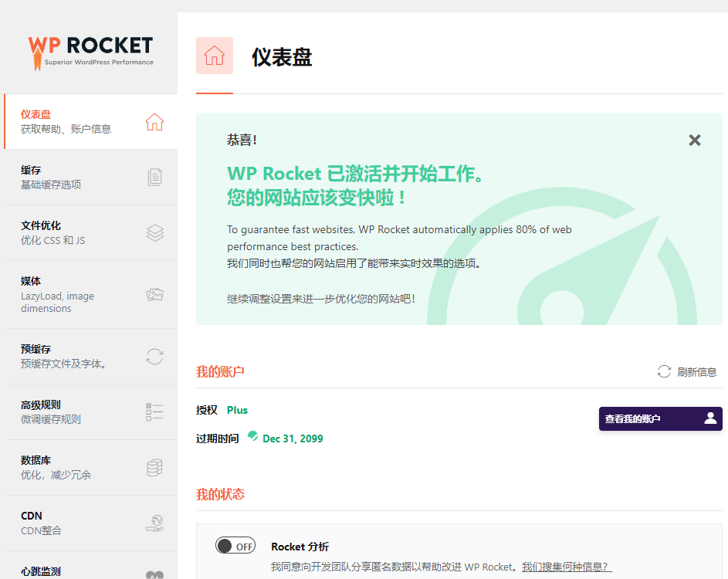The image size is (728, 579).
Task: Click the database icon beside 数据库
Action: point(154,468)
